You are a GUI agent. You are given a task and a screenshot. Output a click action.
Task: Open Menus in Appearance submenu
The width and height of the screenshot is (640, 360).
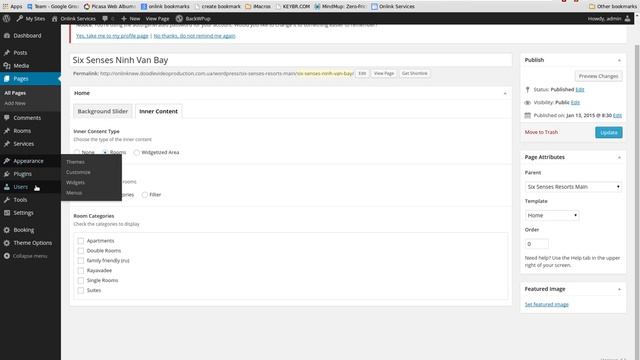74,193
